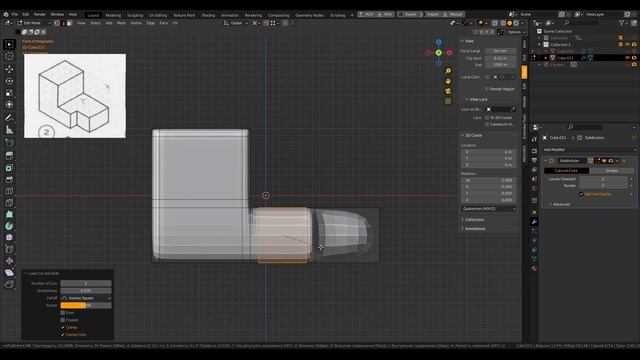Select the Shrink/Fatten tool
The image size is (640, 360).
pos(9,261)
